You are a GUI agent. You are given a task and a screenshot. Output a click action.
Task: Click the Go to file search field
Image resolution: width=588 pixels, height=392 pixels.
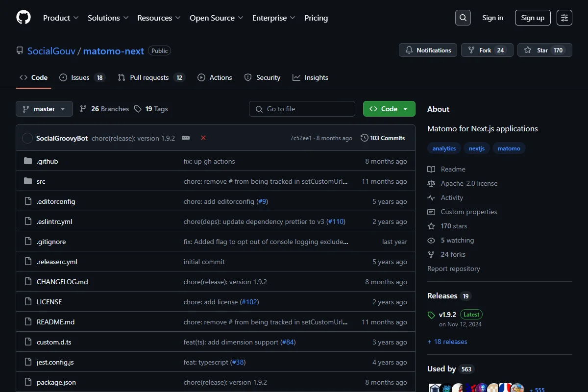tap(302, 109)
